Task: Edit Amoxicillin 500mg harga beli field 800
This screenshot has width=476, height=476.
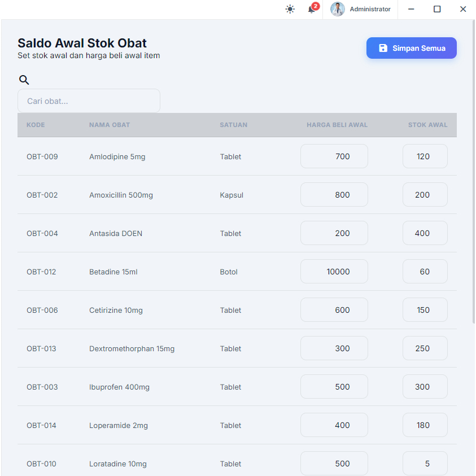Action: click(334, 195)
